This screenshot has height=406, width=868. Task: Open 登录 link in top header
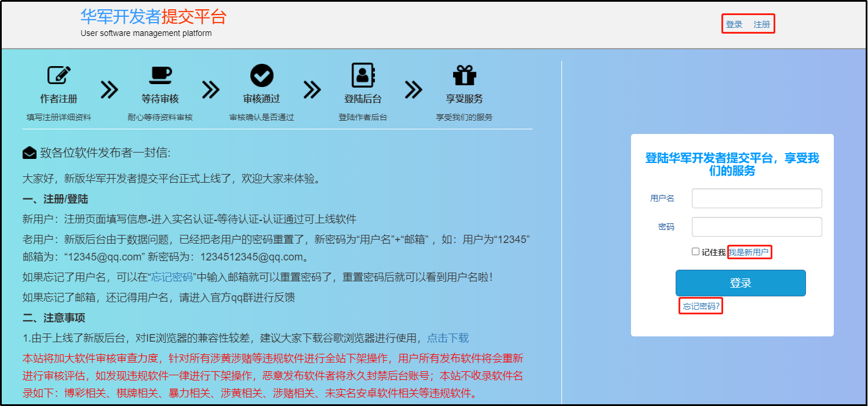[x=734, y=25]
